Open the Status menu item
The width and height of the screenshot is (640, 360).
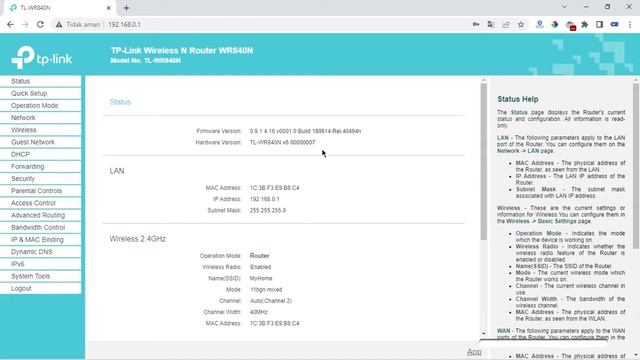tap(40, 81)
